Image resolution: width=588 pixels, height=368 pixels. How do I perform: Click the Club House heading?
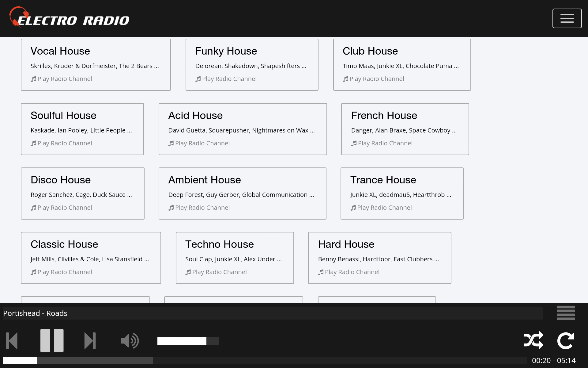370,51
